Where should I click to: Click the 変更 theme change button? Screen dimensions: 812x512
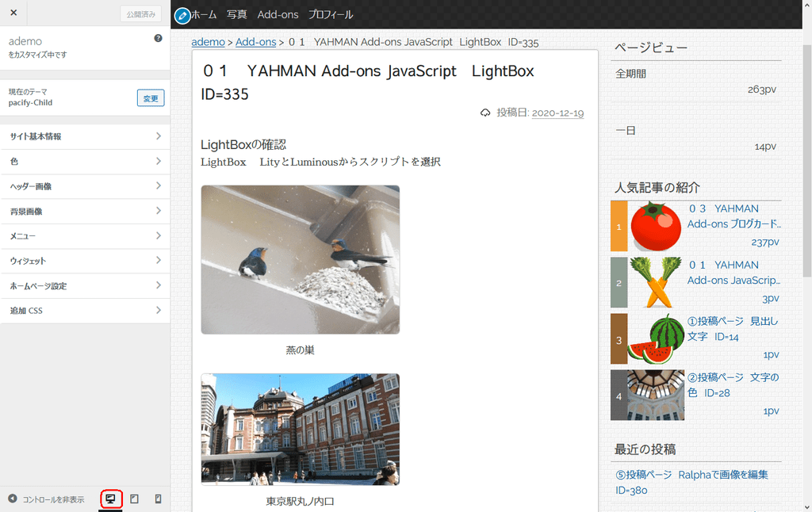click(151, 97)
